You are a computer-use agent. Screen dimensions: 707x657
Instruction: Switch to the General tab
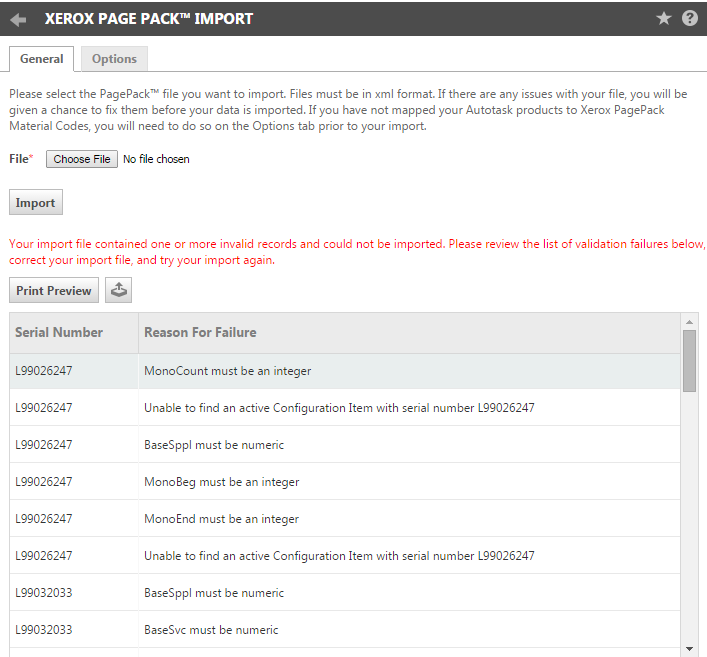(41, 59)
